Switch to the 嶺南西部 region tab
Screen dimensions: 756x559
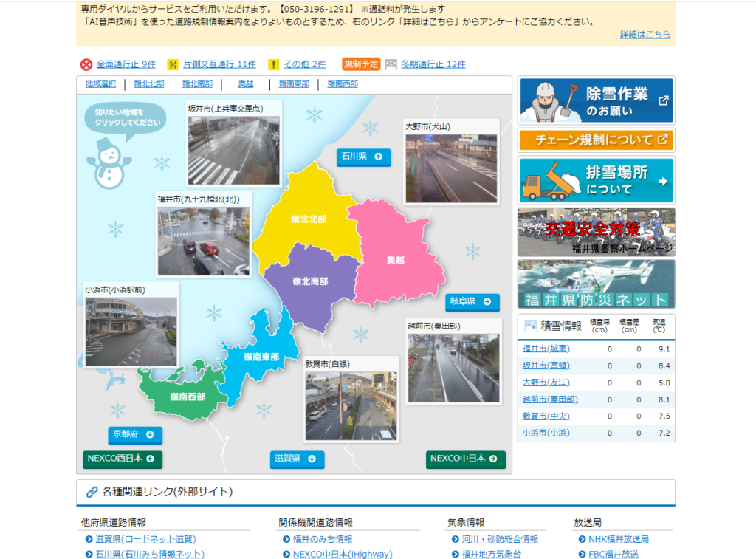[343, 84]
